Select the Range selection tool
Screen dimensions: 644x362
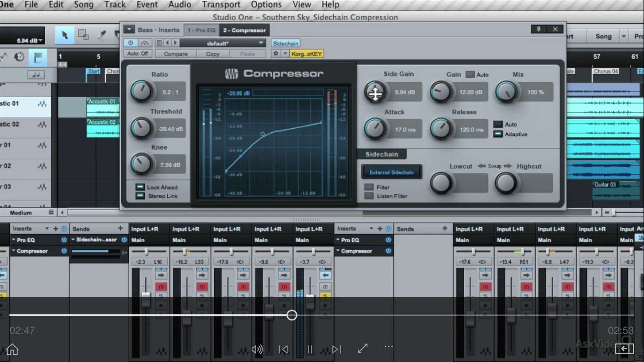(x=83, y=35)
